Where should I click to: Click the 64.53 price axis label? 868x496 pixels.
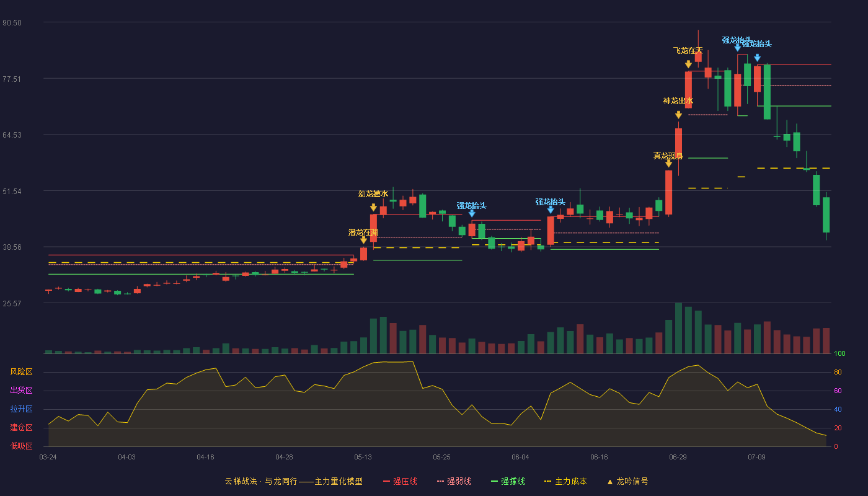click(x=12, y=135)
